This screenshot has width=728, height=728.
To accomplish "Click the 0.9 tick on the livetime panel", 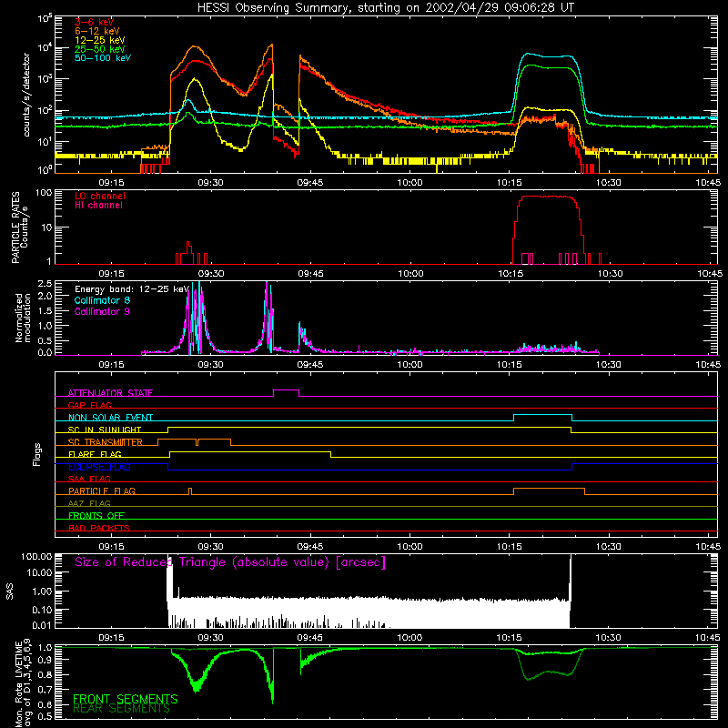I will click(45, 660).
